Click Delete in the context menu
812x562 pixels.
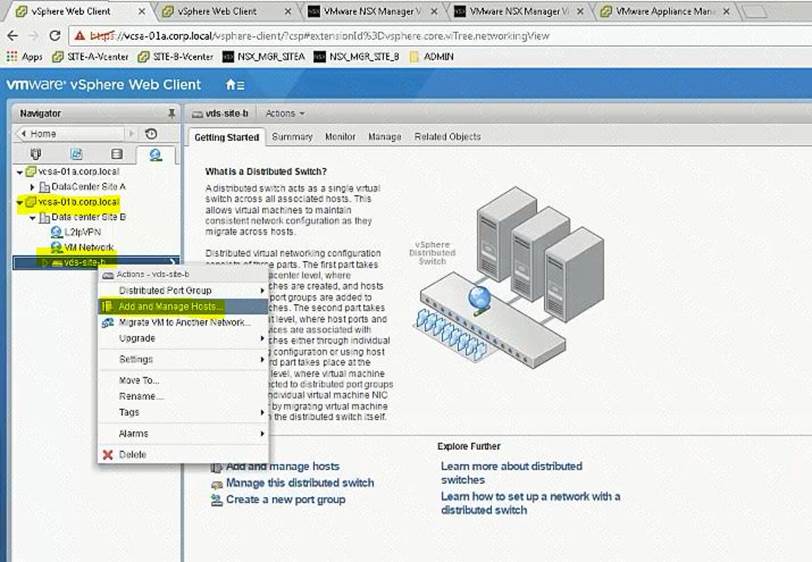click(x=132, y=455)
